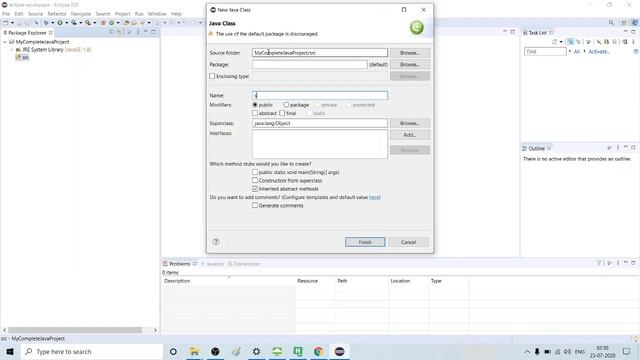Click the Open Task folder toolbar icon
The image size is (640, 360).
[x=134, y=23]
